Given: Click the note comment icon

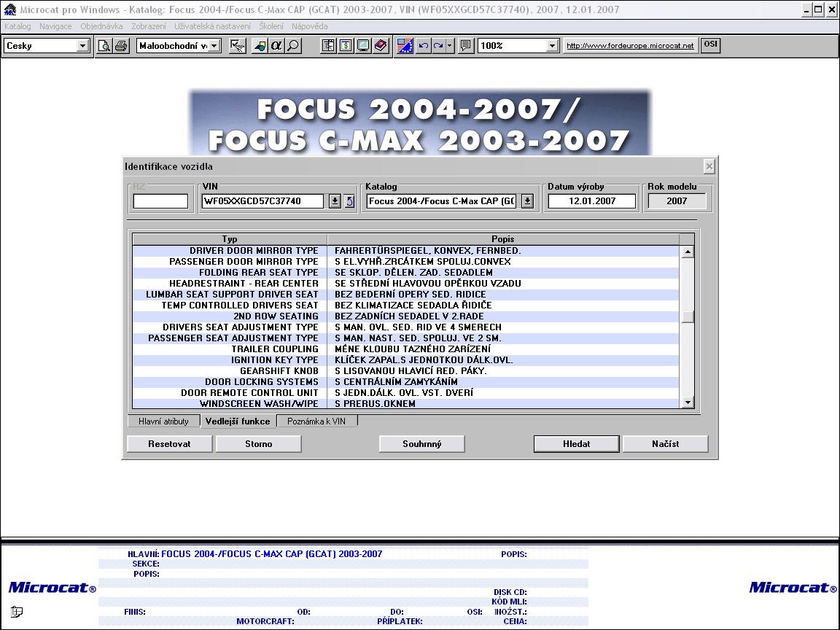Looking at the screenshot, I should click(465, 46).
